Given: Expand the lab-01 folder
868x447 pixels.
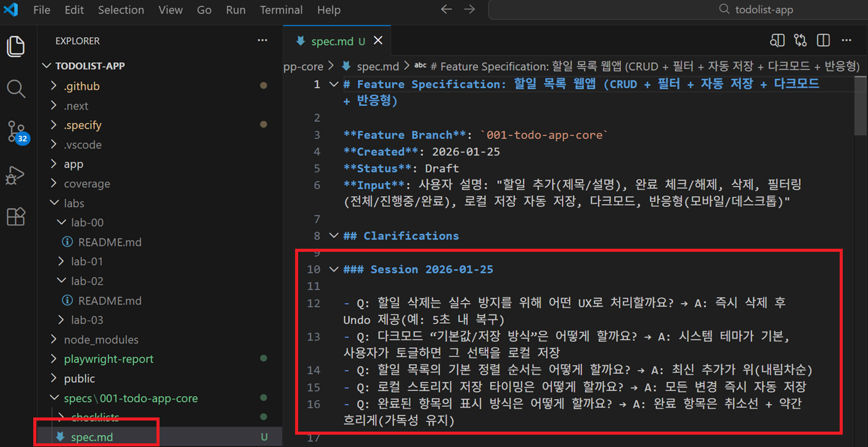Looking at the screenshot, I should tap(87, 262).
